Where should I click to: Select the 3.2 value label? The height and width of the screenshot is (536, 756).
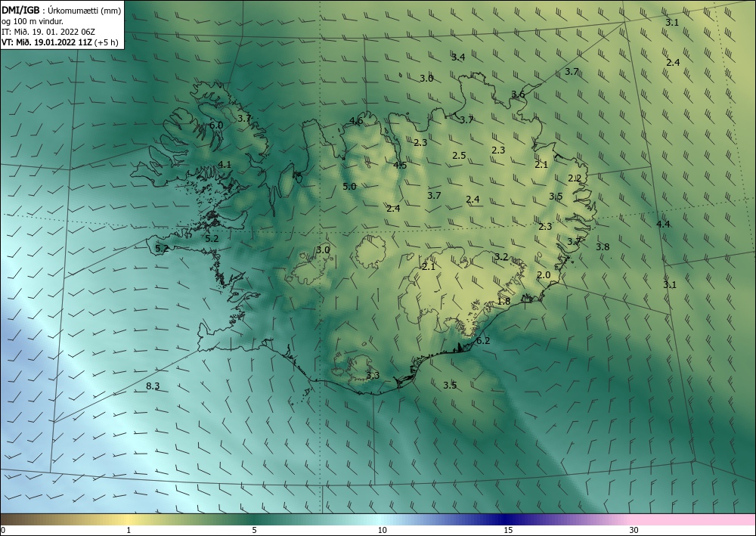tap(501, 256)
